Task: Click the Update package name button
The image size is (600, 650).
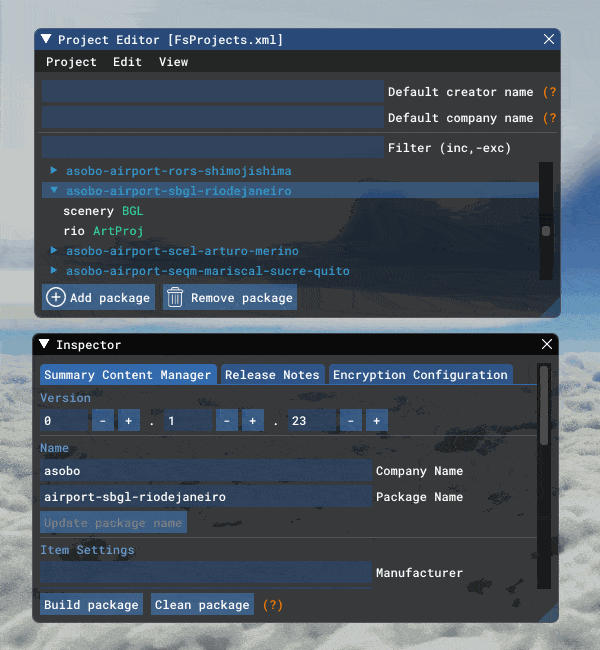Action: 113,523
